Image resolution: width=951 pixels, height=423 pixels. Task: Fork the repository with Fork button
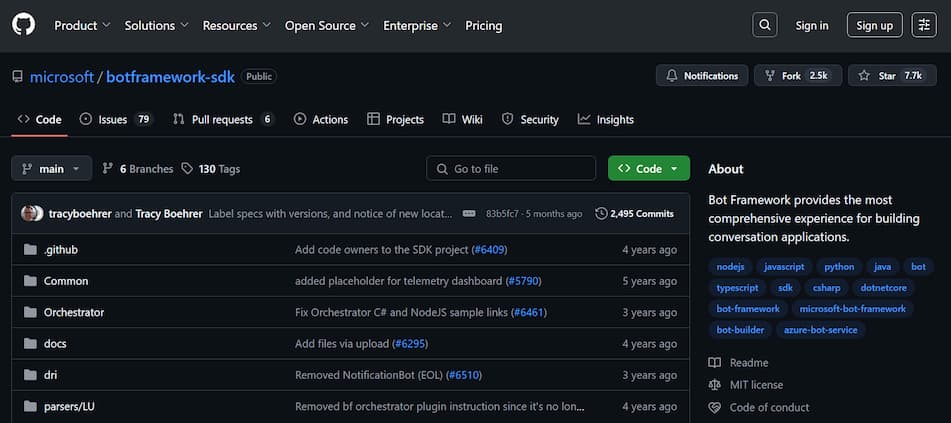coord(798,76)
